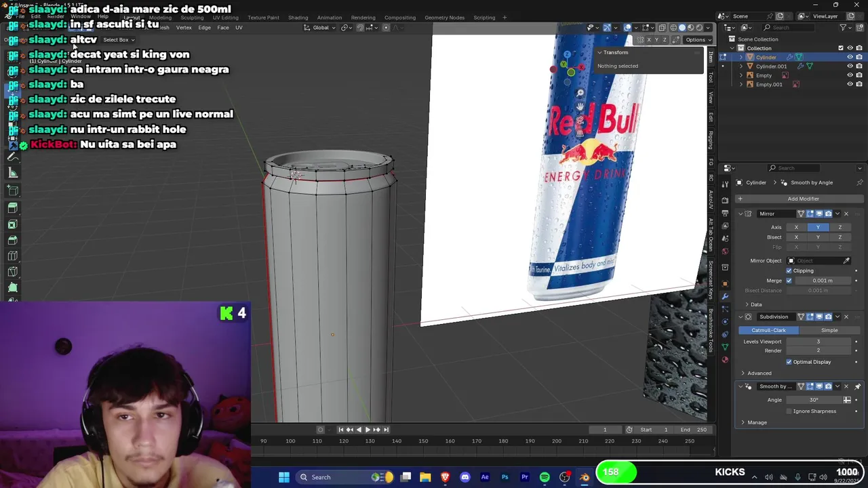Remove the Mirror modifier

tap(846, 213)
